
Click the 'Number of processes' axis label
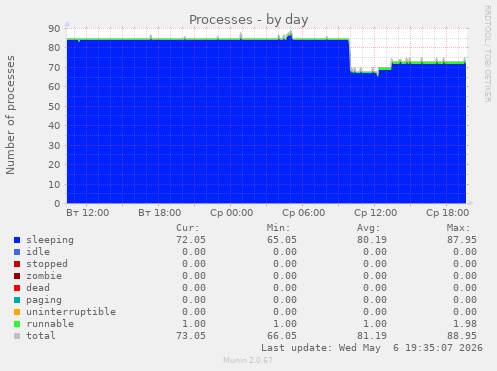tap(10, 115)
